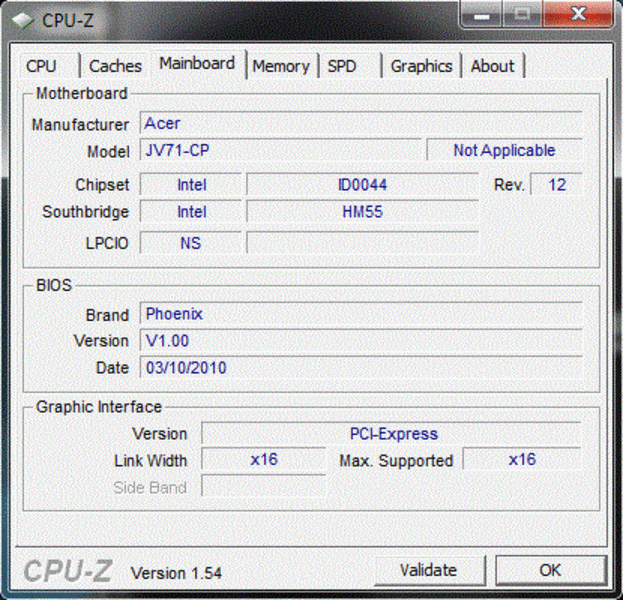Click the empty LPCIO model field

click(x=362, y=243)
